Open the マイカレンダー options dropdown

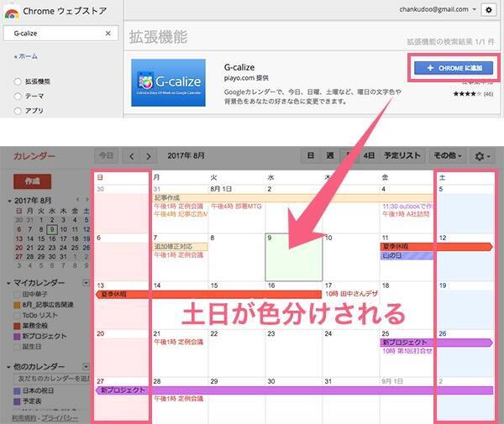pyautogui.click(x=86, y=283)
